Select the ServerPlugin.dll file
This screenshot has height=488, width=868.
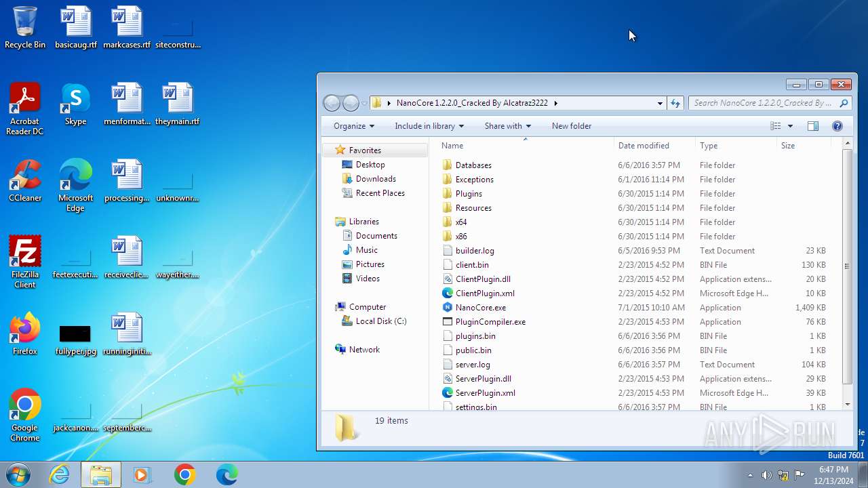(484, 379)
